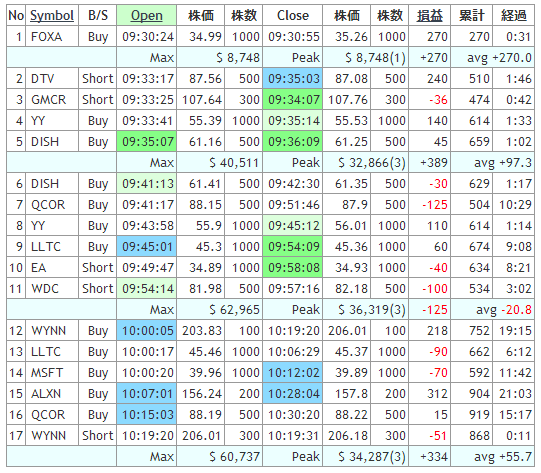
Task: Sort by the Open column header
Action: click(147, 16)
